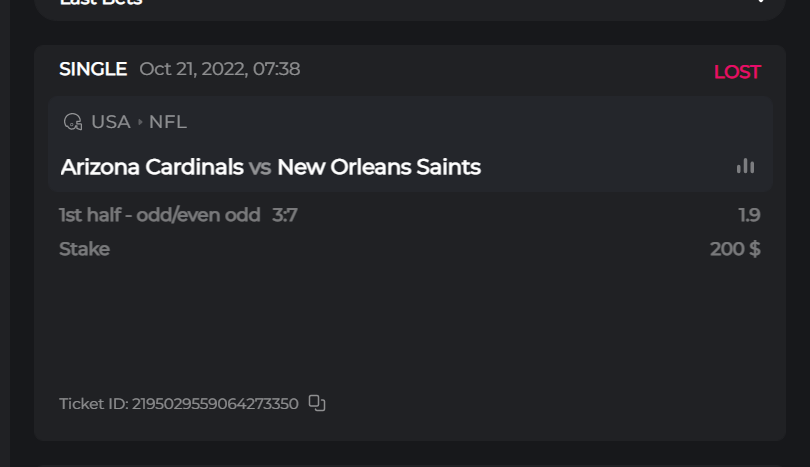Screen dimensions: 810x467
Task: Copy the ticket ID to clipboard
Action: click(x=317, y=403)
